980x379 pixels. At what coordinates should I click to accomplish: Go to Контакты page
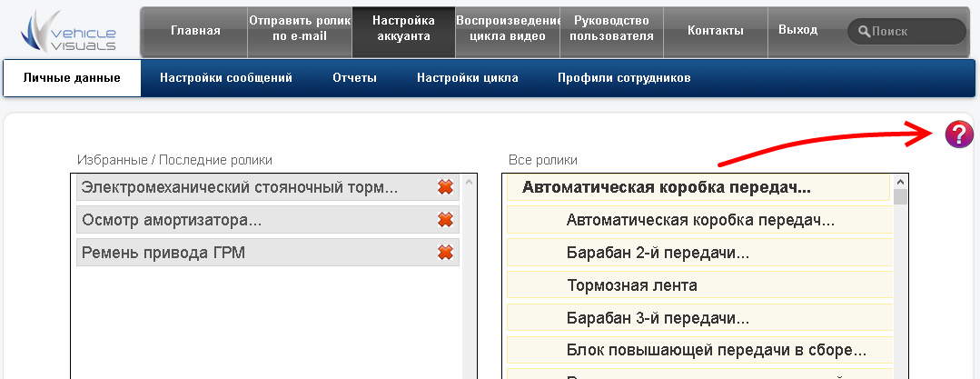716,31
